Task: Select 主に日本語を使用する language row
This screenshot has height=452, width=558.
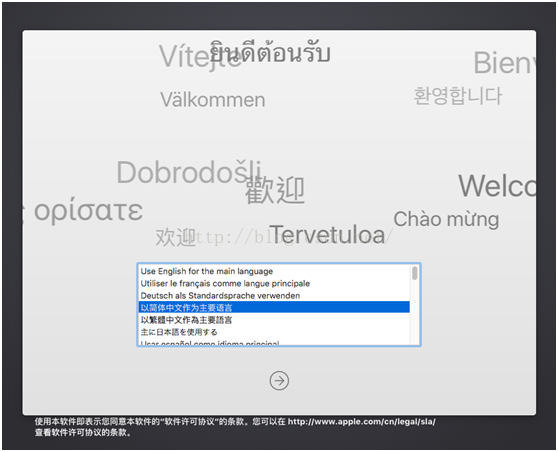Action: point(274,332)
